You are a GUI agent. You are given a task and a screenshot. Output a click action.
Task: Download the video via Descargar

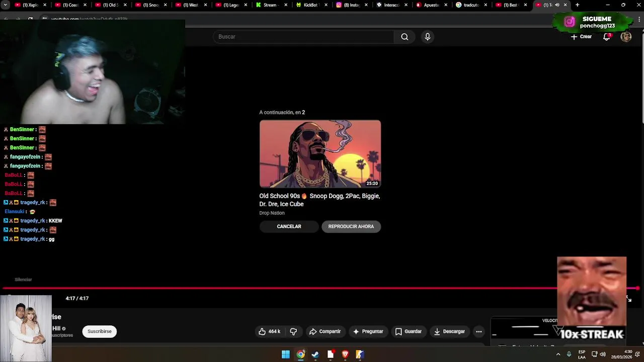click(449, 331)
